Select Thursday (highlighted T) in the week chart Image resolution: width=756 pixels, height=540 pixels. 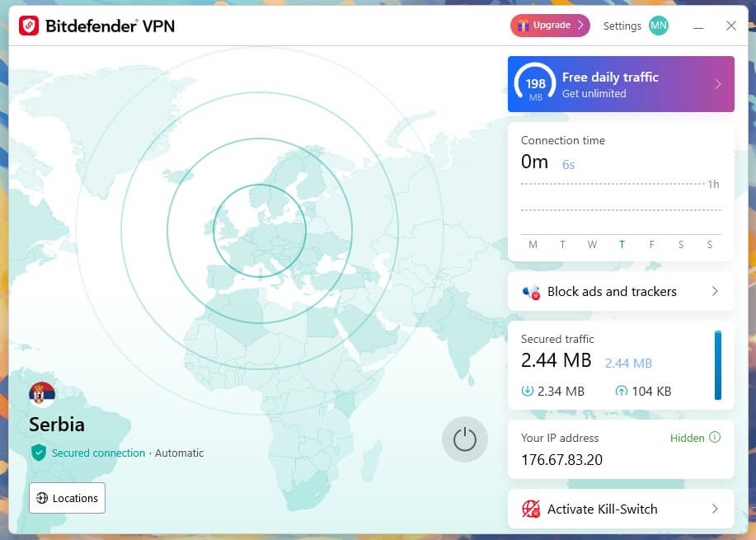point(622,245)
